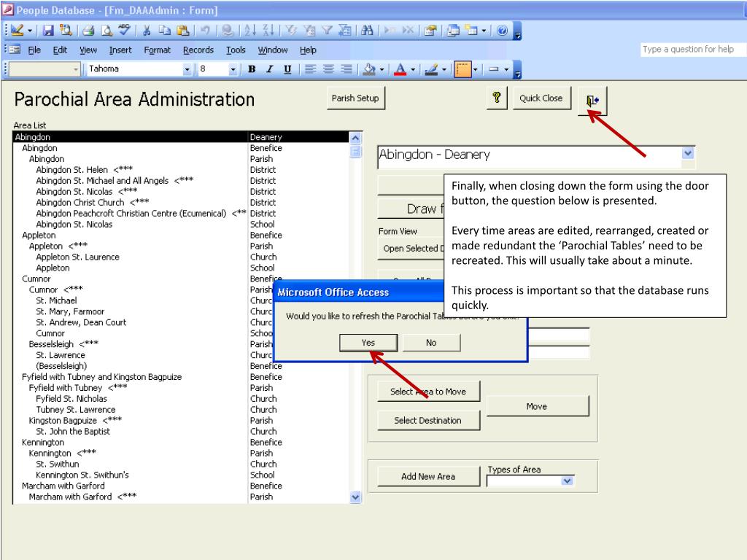Viewport: 747px width, 560px height.
Task: Click the red Font Color A
Action: pos(400,69)
